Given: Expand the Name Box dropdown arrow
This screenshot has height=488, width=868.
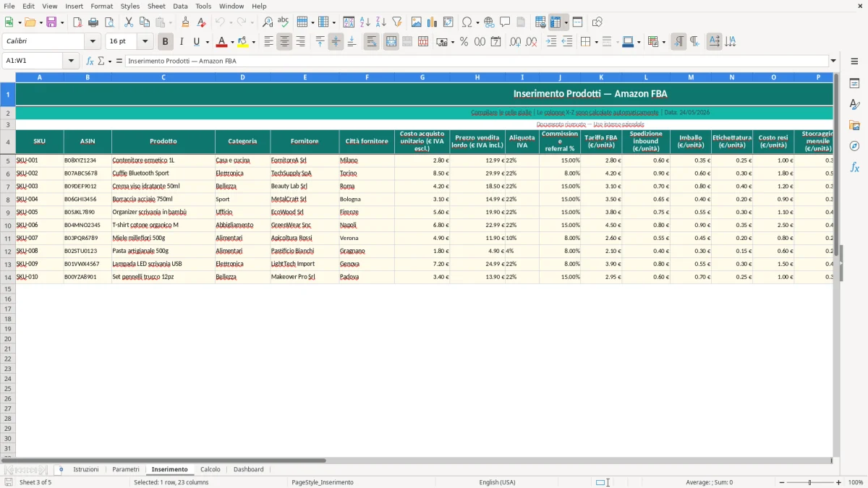Looking at the screenshot, I should click(x=71, y=61).
